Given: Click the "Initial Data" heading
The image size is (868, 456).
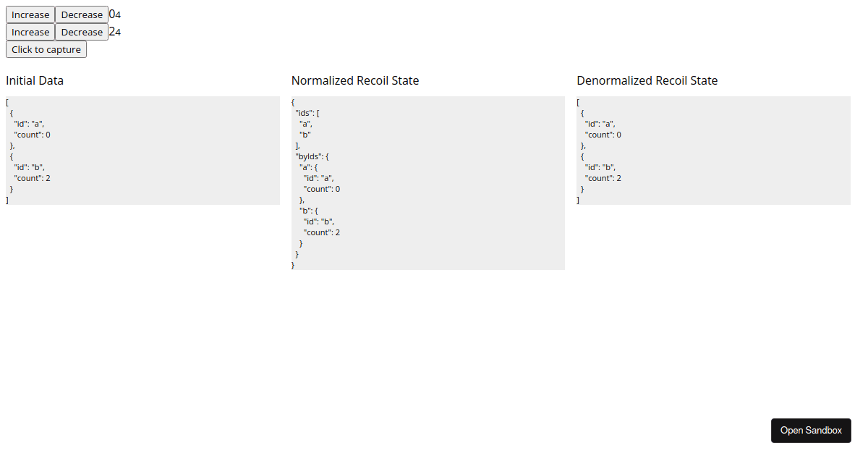Looking at the screenshot, I should (x=35, y=80).
